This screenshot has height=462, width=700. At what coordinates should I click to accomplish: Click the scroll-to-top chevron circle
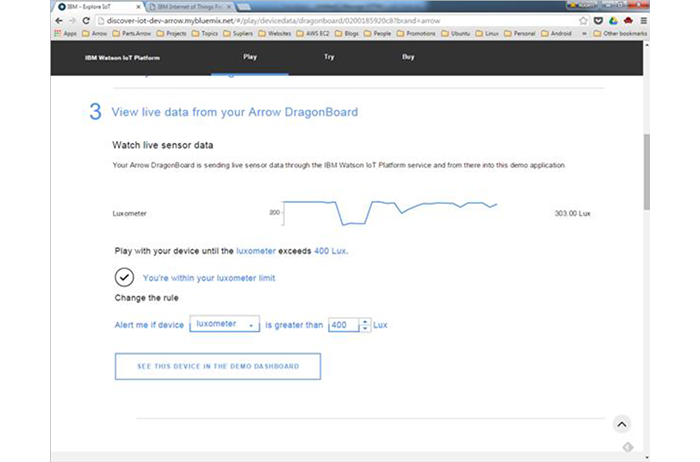(x=621, y=425)
